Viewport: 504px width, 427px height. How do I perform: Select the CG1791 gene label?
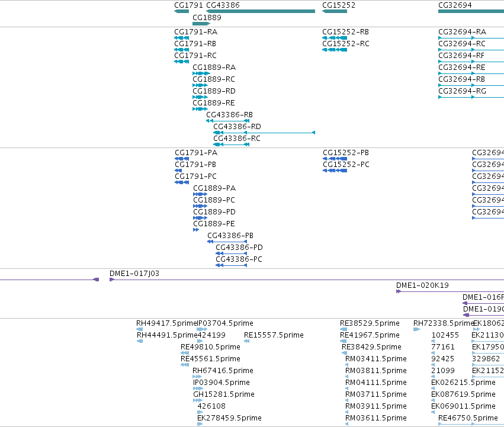pos(188,5)
